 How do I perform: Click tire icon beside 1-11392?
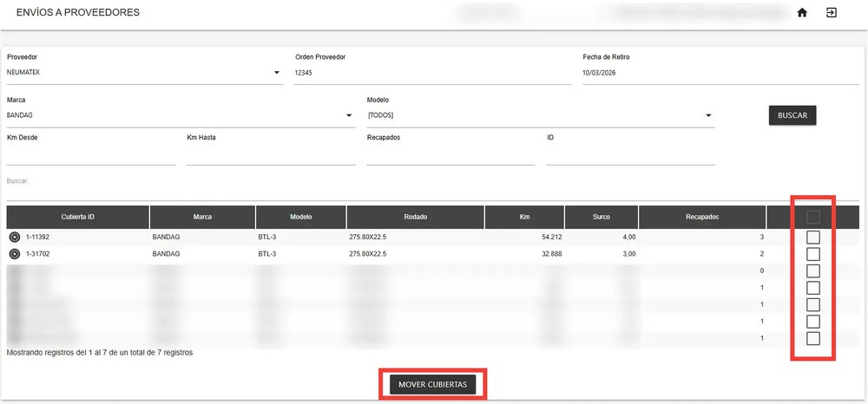(x=15, y=237)
